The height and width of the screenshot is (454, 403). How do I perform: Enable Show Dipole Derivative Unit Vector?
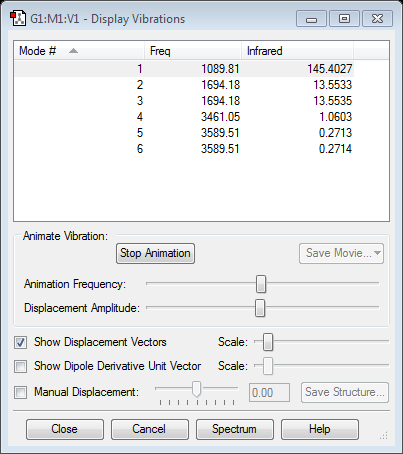(x=20, y=366)
